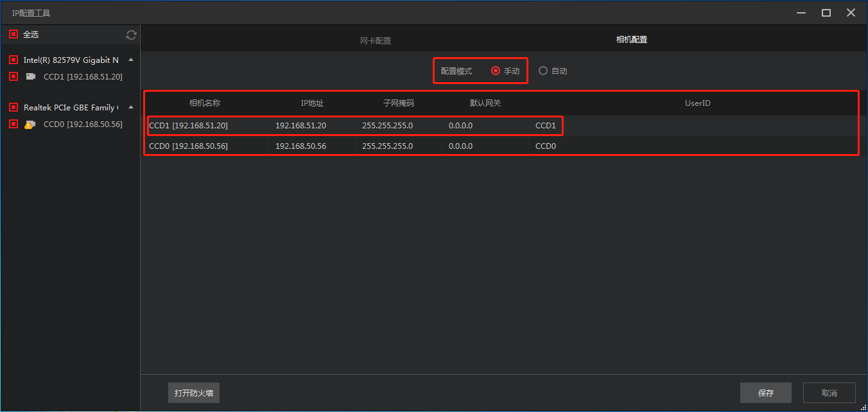Viewport: 868px width, 412px height.
Task: Select the 手动 manual mode radio button
Action: click(x=496, y=71)
